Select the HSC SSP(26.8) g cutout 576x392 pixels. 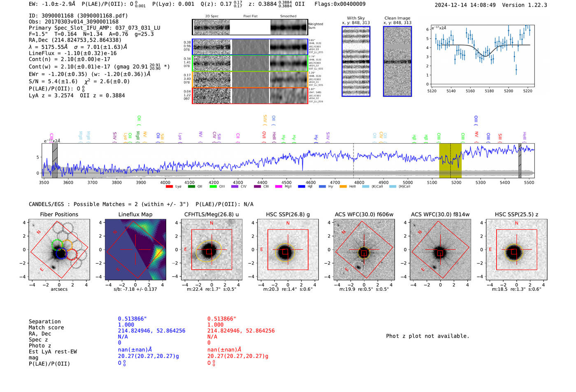(288, 249)
